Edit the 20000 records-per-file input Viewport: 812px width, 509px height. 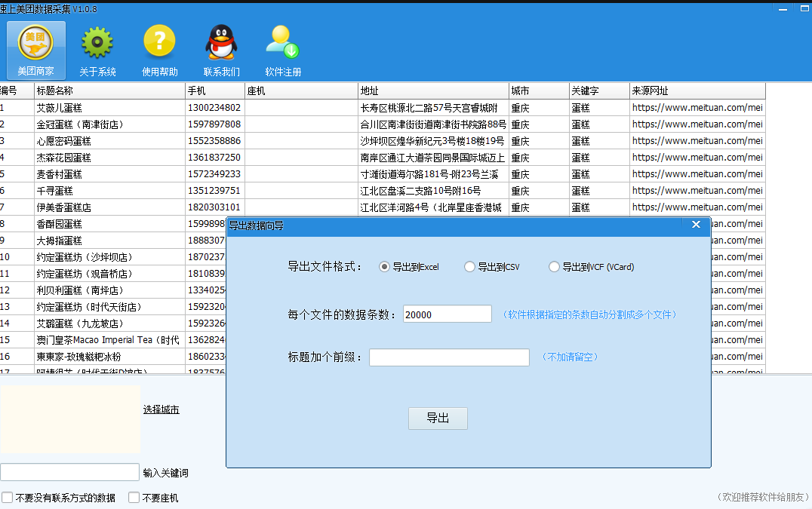coord(447,313)
